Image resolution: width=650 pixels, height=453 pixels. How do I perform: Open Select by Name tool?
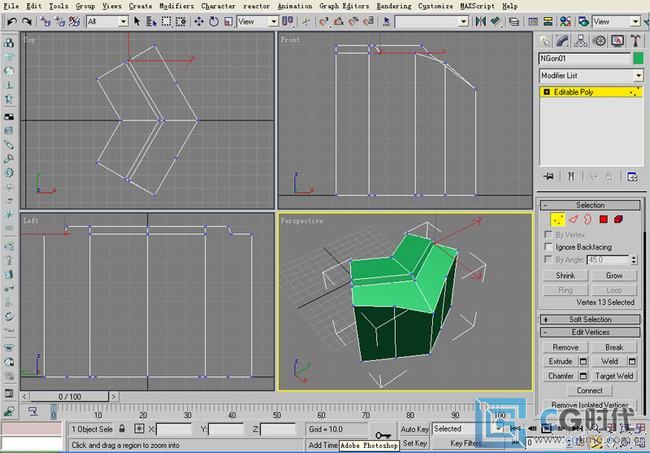click(x=151, y=21)
